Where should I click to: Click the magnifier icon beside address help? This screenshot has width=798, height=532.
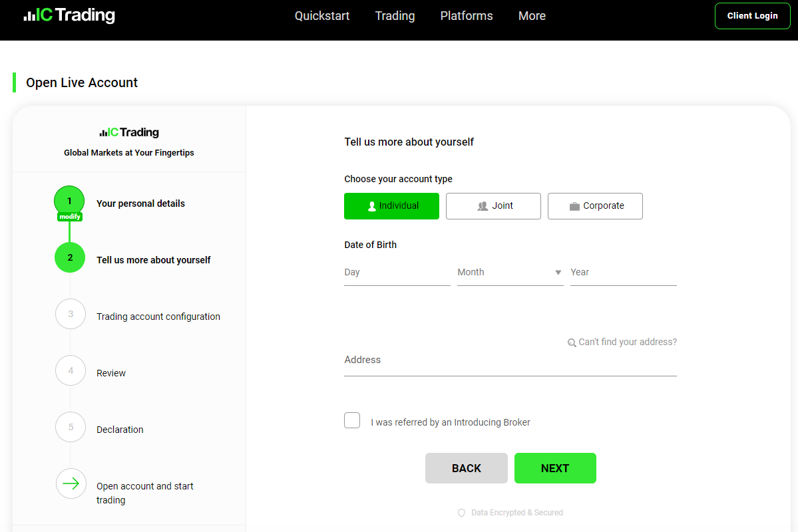click(x=572, y=342)
